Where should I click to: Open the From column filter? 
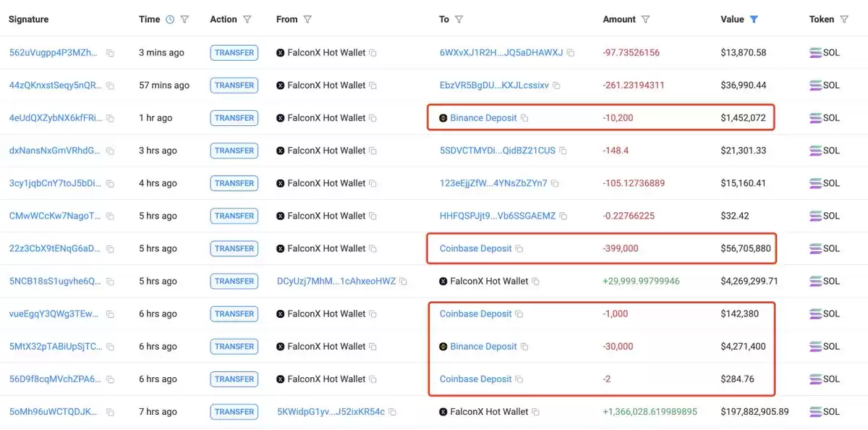pyautogui.click(x=307, y=20)
